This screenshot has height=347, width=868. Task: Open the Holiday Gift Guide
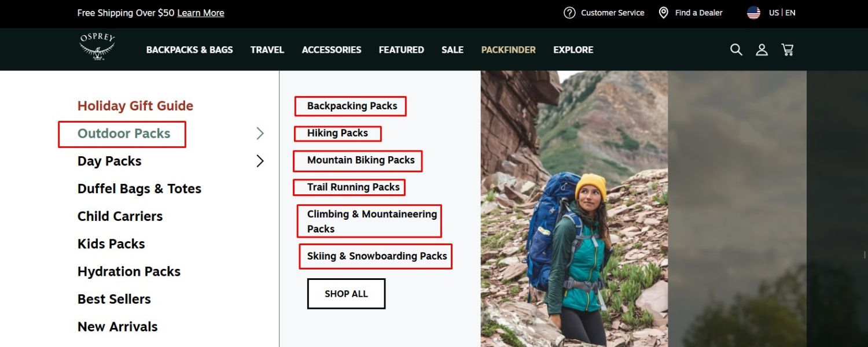click(x=135, y=105)
